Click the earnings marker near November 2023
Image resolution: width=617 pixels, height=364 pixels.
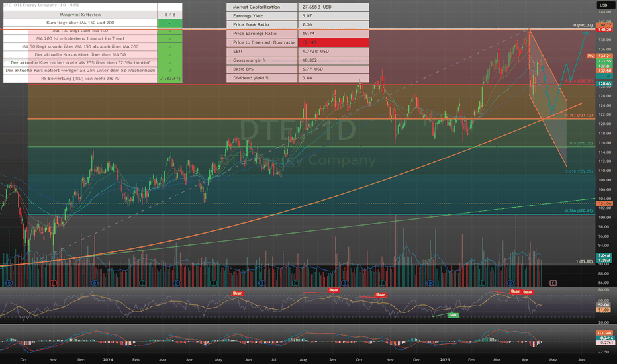[x=54, y=283]
